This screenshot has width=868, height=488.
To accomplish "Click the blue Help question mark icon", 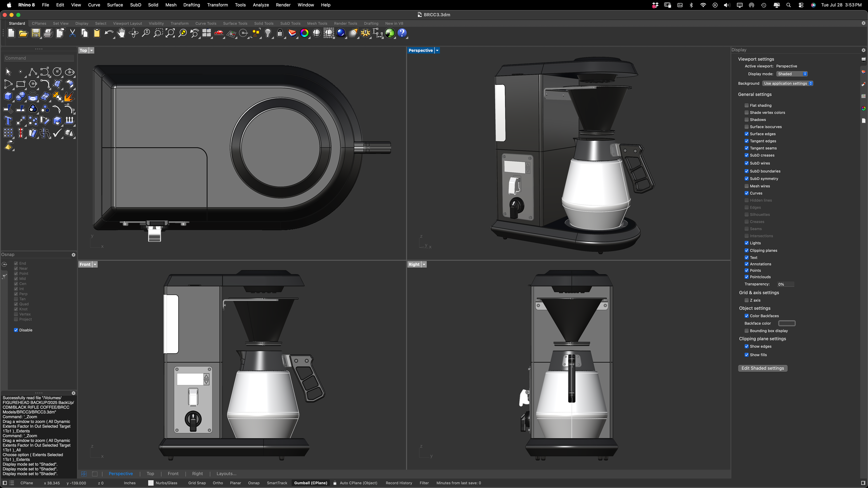I will [402, 33].
